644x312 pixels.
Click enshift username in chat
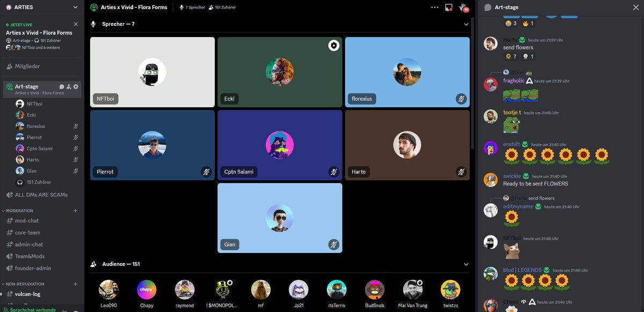click(x=511, y=144)
